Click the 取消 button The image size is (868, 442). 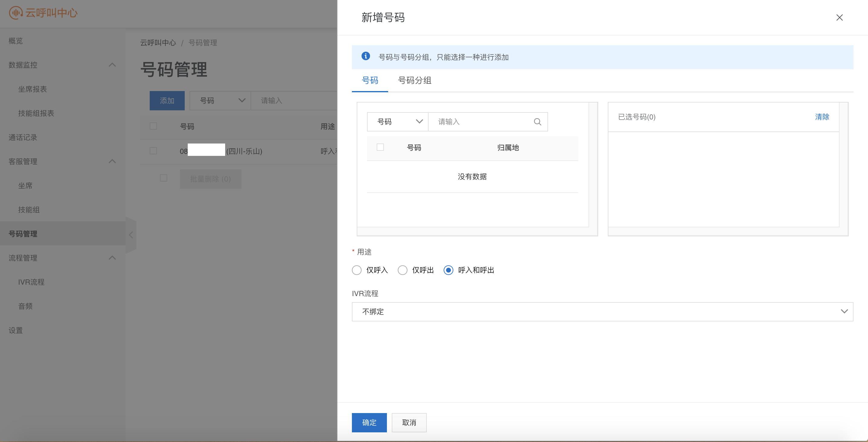409,423
